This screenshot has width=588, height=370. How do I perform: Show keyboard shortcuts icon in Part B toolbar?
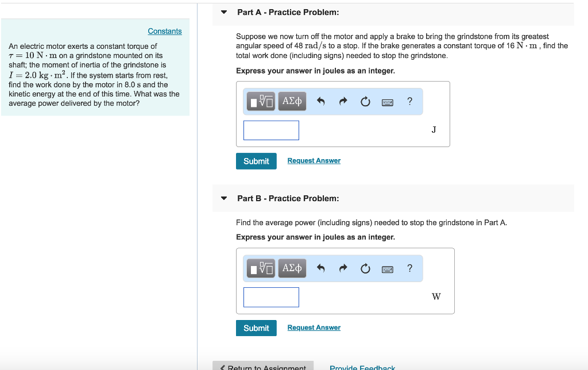click(388, 269)
